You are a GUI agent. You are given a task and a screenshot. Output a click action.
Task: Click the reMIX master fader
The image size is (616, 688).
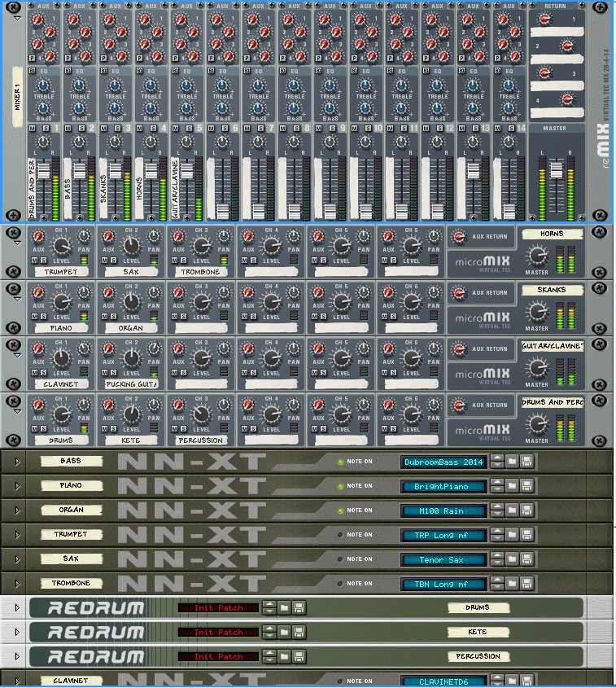tap(555, 170)
